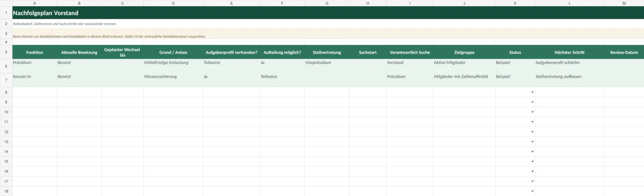Select row 5 header

[6, 52]
